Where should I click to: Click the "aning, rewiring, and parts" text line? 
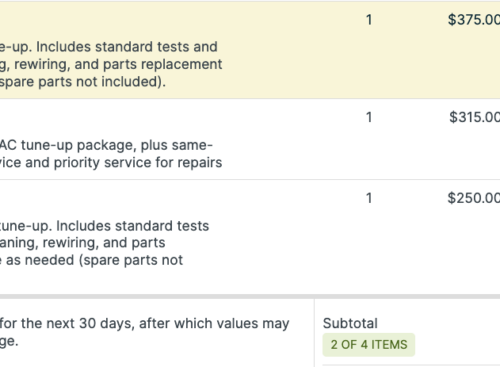82,243
